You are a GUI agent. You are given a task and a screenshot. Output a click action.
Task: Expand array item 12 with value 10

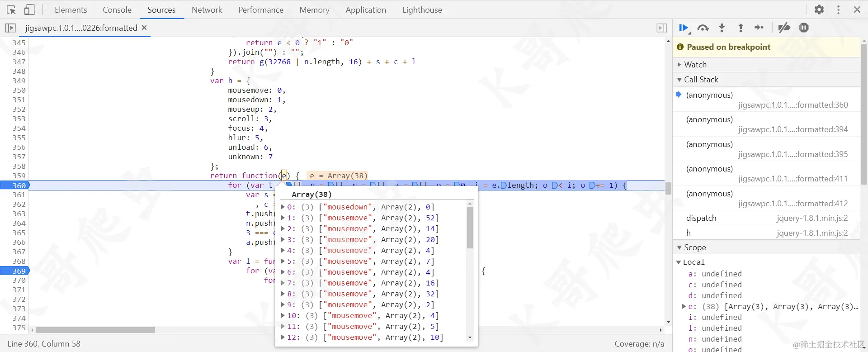(283, 338)
